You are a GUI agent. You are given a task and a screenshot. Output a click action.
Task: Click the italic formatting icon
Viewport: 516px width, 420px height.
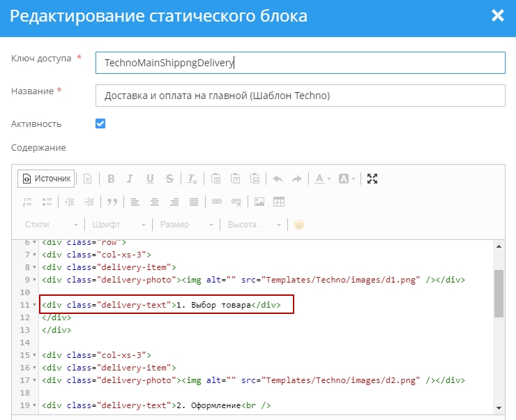coord(130,179)
